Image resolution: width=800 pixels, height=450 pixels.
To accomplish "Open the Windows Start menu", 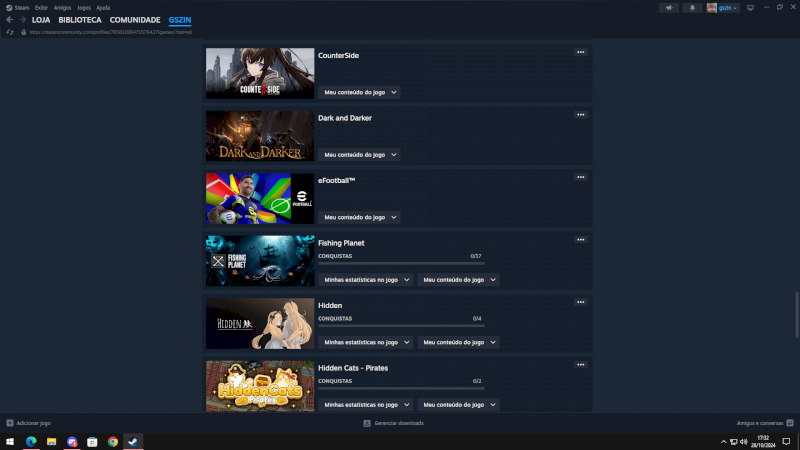I will [x=10, y=441].
